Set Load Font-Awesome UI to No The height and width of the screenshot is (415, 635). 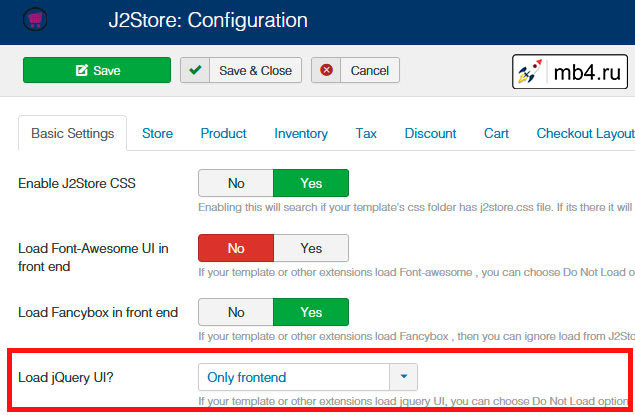(236, 248)
